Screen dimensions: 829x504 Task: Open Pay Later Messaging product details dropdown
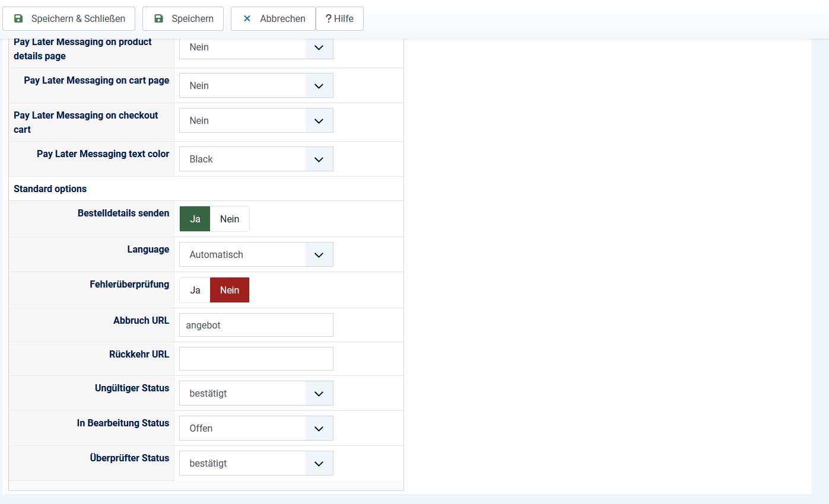click(256, 47)
